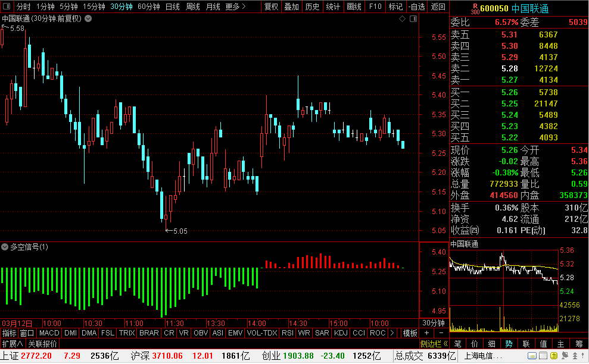Select the 60分钟 period

coord(149,7)
